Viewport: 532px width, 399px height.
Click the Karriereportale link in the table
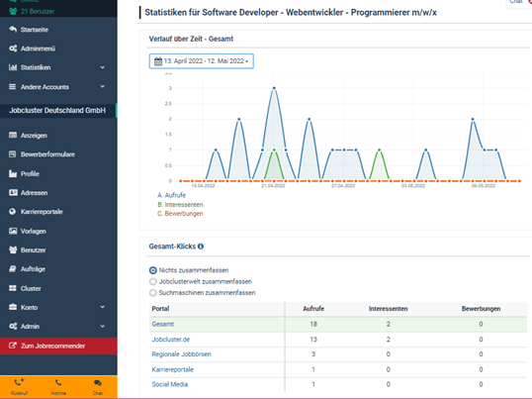point(172,369)
